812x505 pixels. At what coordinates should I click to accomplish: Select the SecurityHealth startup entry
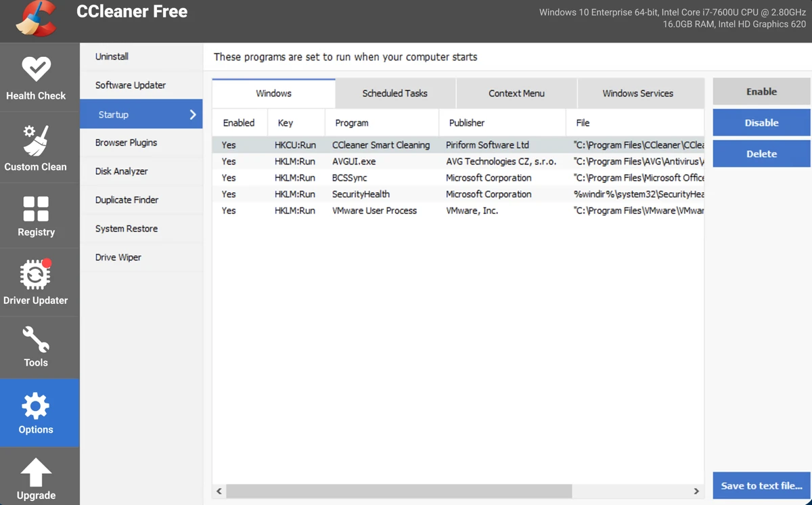[x=458, y=194]
